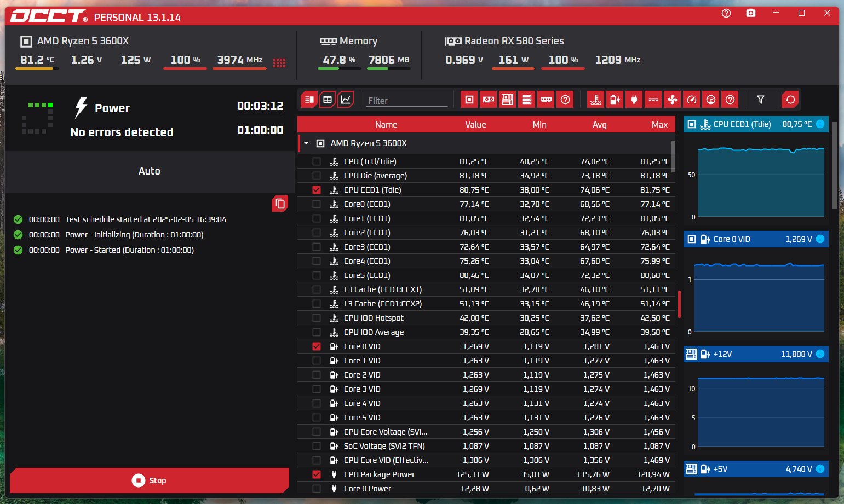Open info on Core 0 VID graph
Screen dimensions: 844x504
820,239
